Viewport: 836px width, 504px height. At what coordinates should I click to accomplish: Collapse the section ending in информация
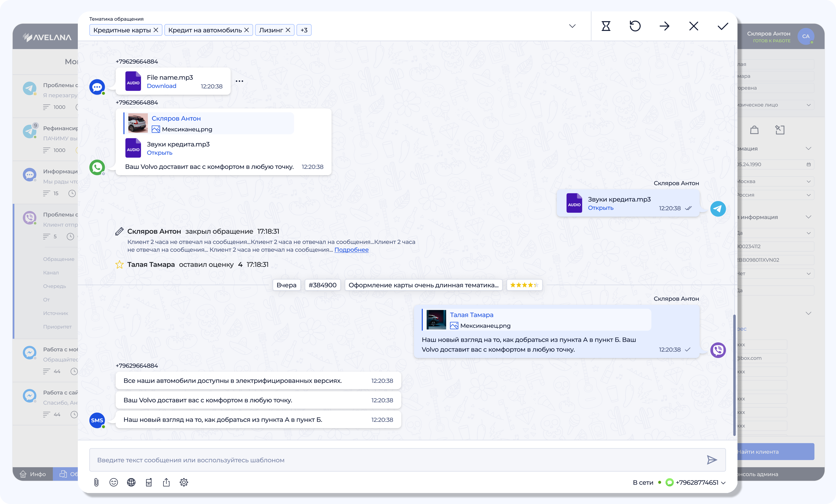click(809, 217)
